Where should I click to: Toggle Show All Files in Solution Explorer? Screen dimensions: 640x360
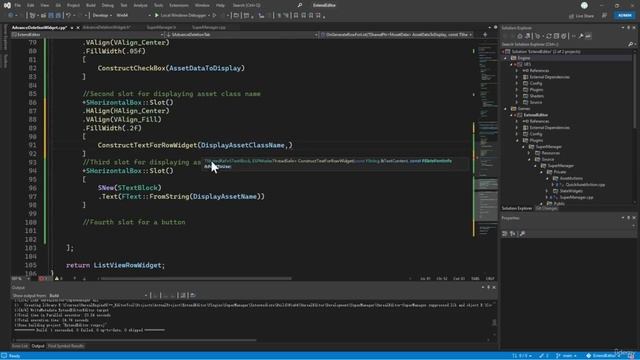[564, 36]
